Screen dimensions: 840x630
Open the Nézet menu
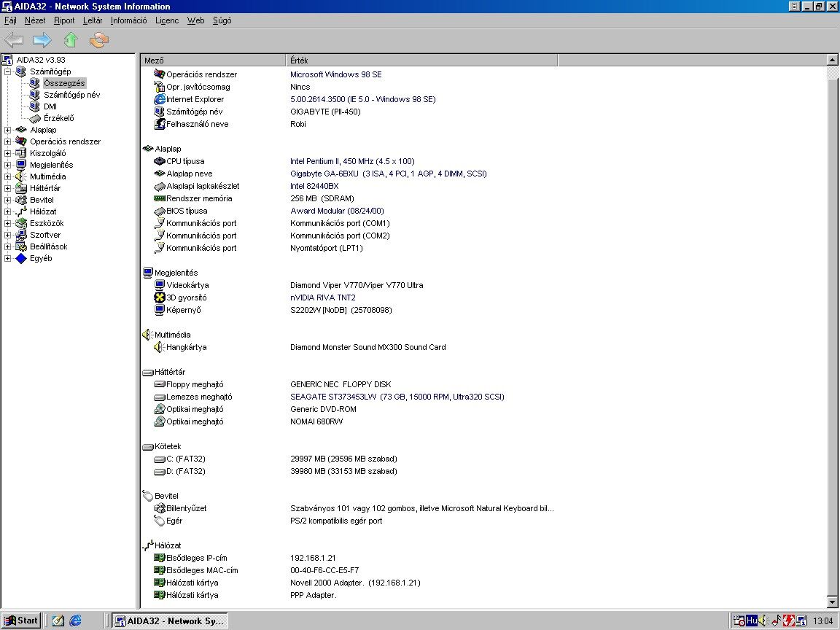[35, 20]
